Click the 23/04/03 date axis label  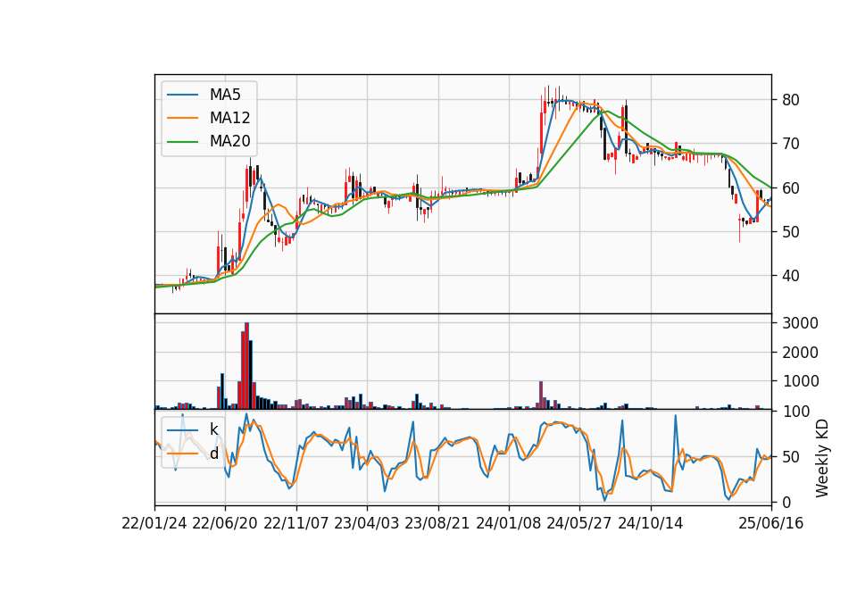pos(367,524)
